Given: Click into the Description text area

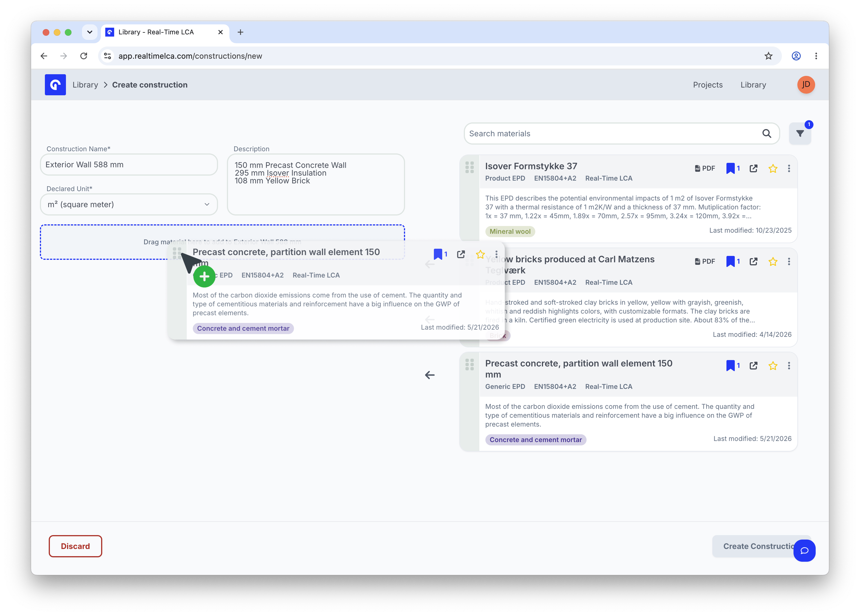Looking at the screenshot, I should 316,184.
